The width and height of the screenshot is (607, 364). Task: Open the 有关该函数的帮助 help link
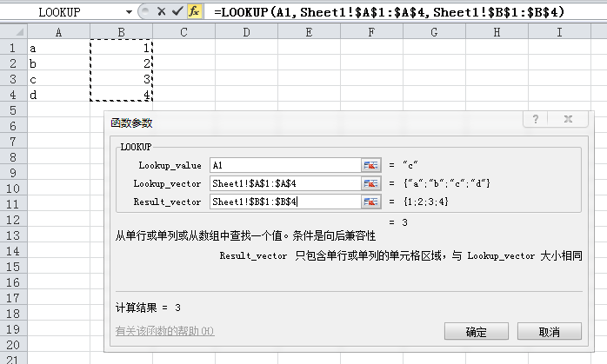(x=165, y=331)
